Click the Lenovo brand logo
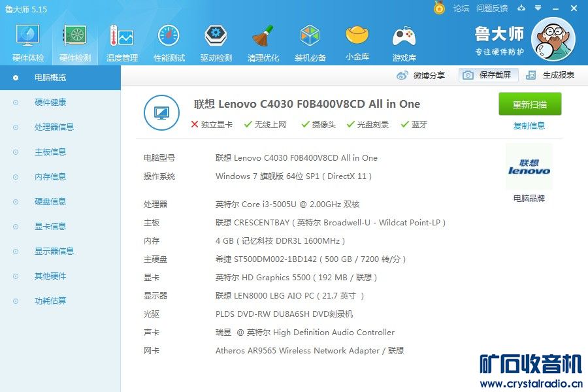The height and width of the screenshot is (392, 588). tap(529, 167)
